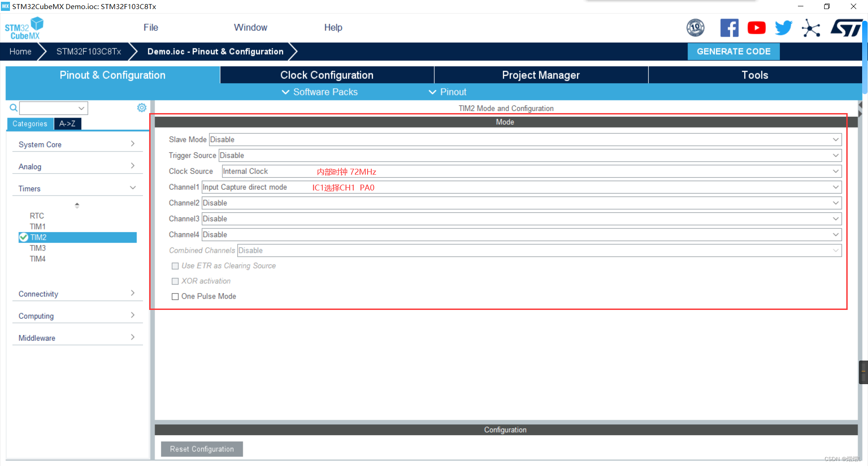The width and height of the screenshot is (868, 466).
Task: Switch to Clock Configuration tab
Action: coord(327,75)
